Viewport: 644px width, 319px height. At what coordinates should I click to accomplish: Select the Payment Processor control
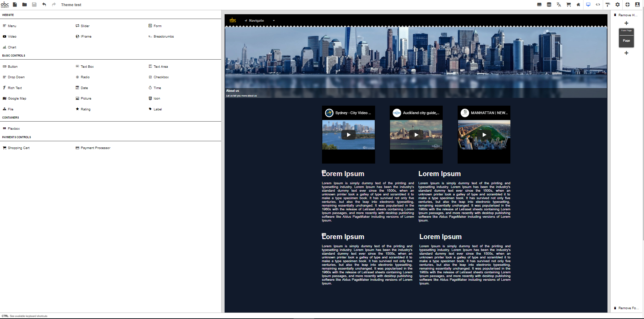tap(93, 148)
